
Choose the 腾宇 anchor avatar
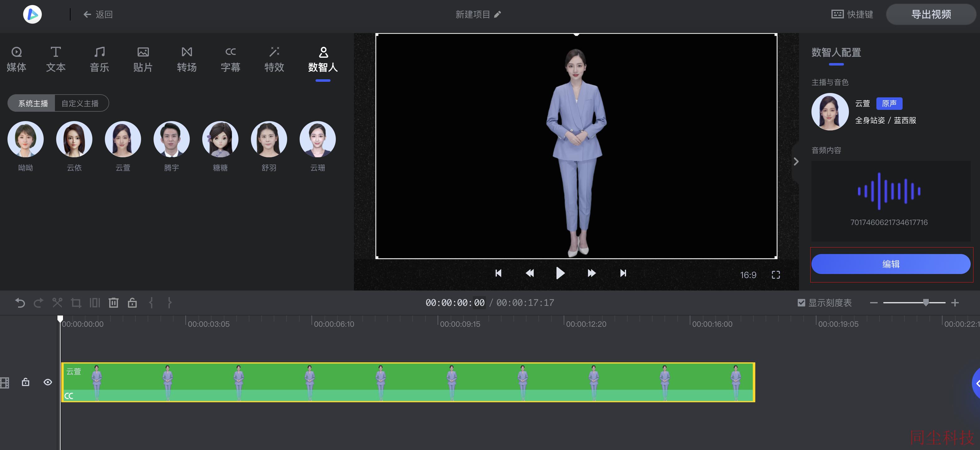[172, 139]
